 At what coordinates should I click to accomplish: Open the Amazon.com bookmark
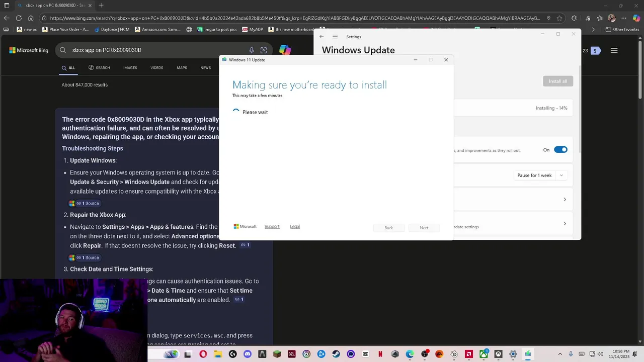coord(157,30)
